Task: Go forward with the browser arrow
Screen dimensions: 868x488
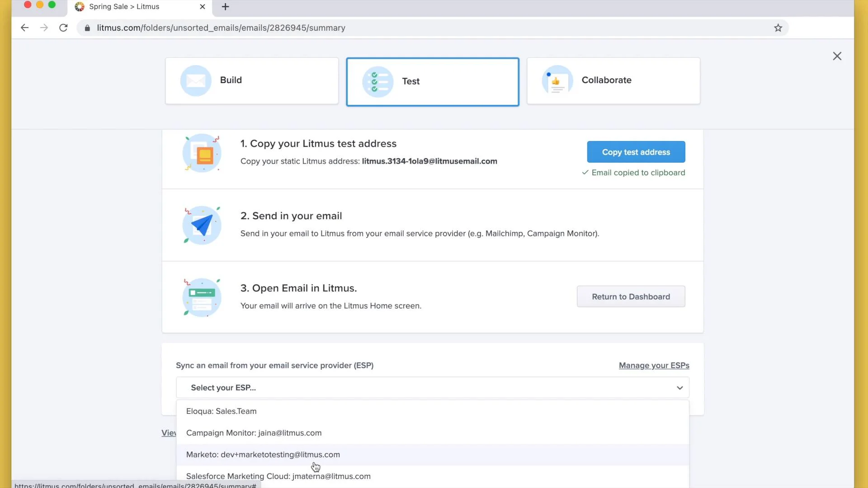Action: [x=44, y=28]
